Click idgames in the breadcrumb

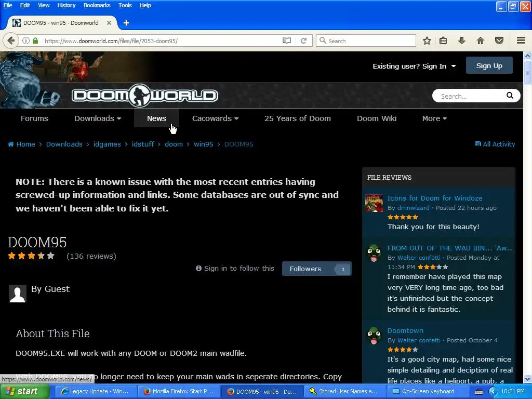107,144
